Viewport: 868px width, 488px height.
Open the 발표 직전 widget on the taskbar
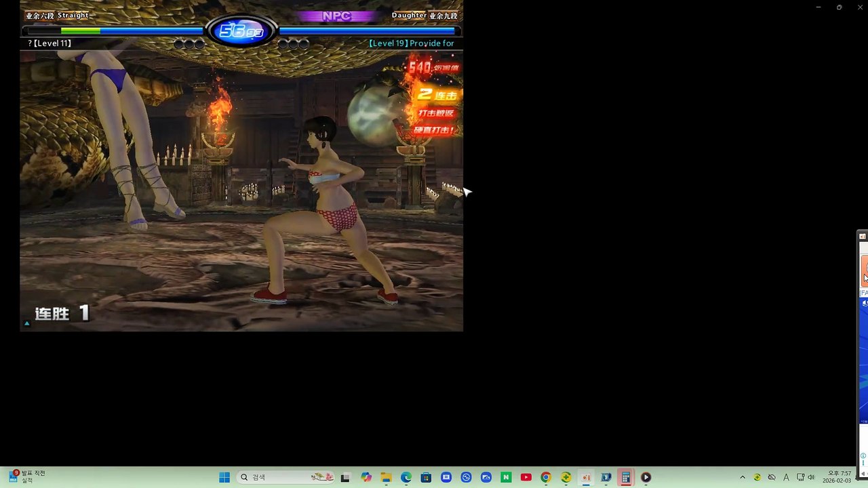(27, 476)
